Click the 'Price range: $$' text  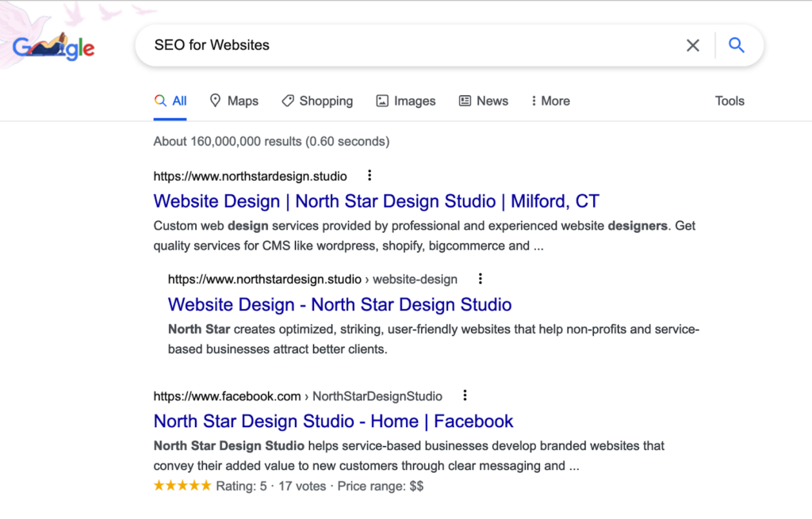point(381,487)
